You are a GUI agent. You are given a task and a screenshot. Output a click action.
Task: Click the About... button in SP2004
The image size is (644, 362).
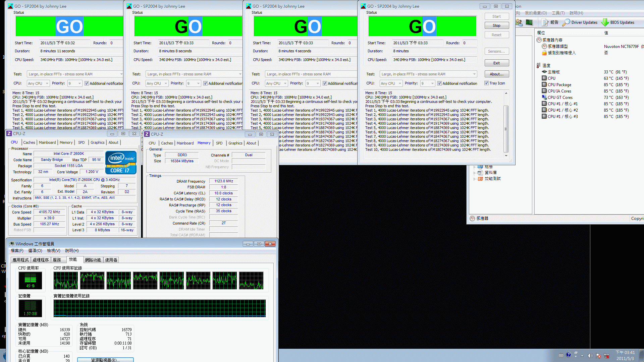click(496, 74)
